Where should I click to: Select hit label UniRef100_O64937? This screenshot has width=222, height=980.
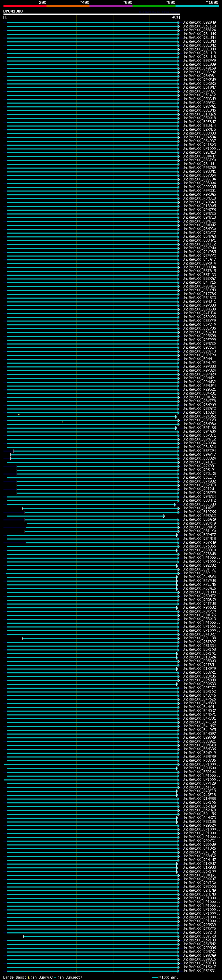199,141
